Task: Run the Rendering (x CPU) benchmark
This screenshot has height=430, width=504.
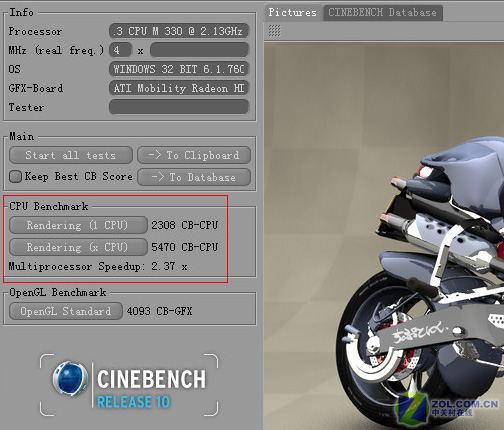Action: point(78,247)
